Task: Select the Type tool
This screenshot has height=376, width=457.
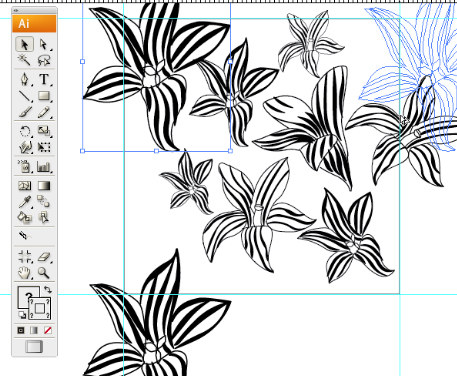Action: coord(44,79)
